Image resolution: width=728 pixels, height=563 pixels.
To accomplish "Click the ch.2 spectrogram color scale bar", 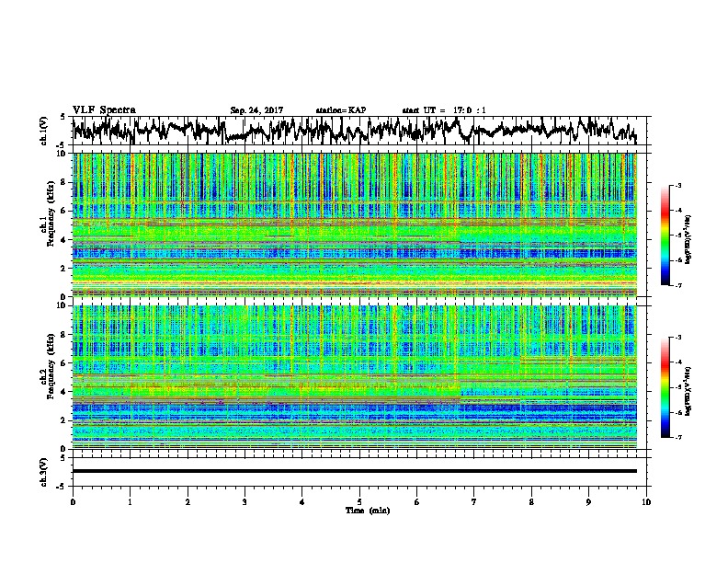I will (665, 387).
